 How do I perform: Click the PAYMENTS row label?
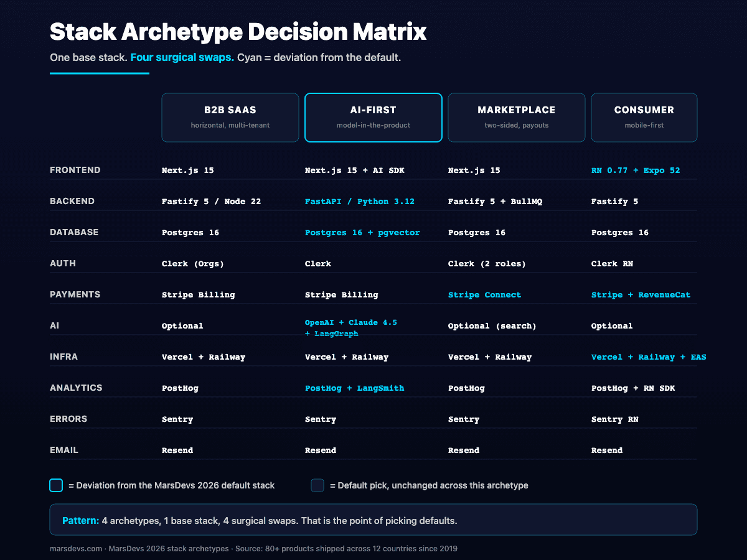(75, 294)
